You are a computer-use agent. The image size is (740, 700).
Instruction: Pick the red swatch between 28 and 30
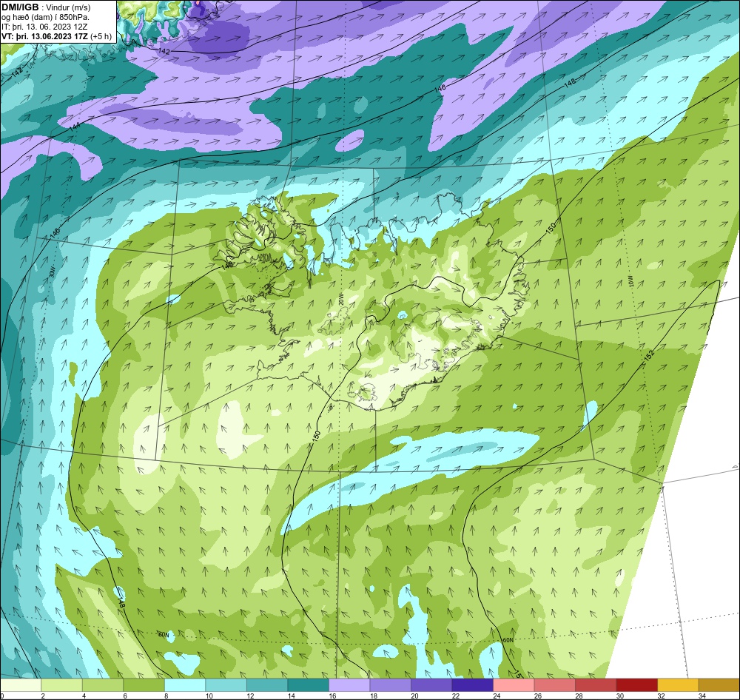[596, 684]
